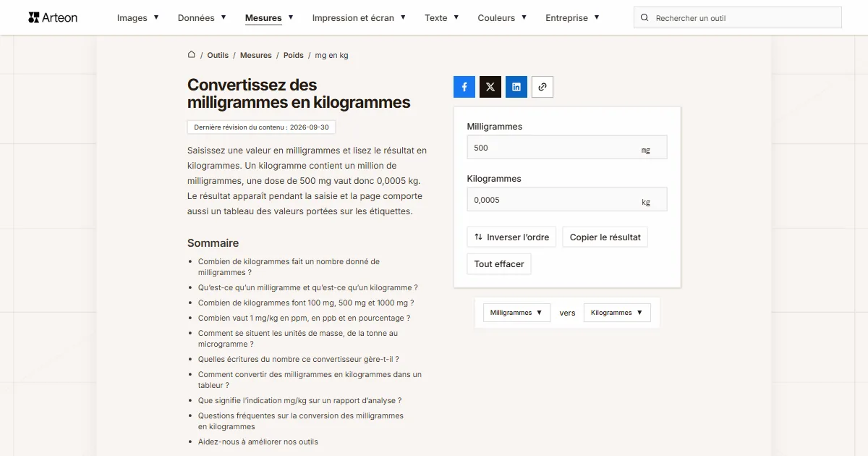Screen dimensions: 868x456
Task: Click the Milligrammes input field
Action: point(567,148)
